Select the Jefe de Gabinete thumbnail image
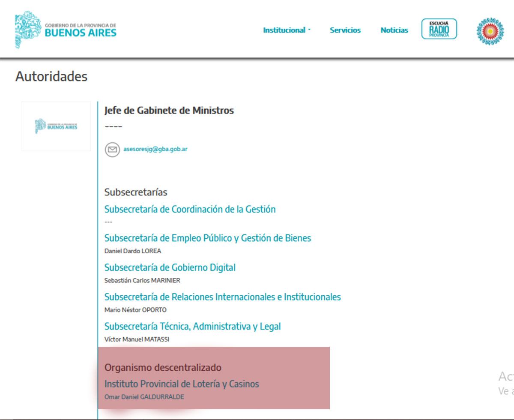This screenshot has height=420, width=514. click(x=56, y=126)
